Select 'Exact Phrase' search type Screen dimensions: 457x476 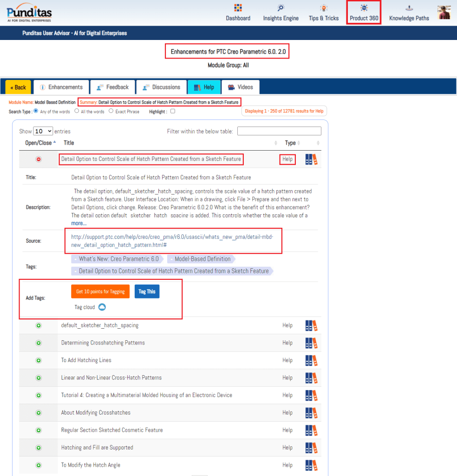click(x=111, y=111)
